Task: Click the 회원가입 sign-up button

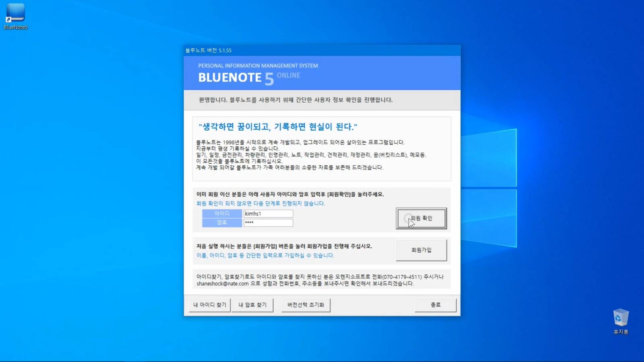Action: (x=421, y=250)
